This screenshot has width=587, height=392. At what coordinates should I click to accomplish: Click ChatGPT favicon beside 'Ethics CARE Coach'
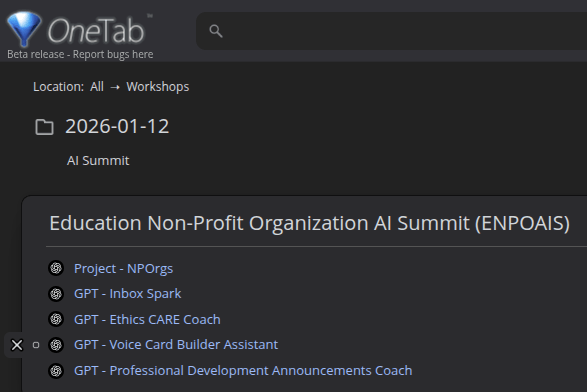point(56,319)
